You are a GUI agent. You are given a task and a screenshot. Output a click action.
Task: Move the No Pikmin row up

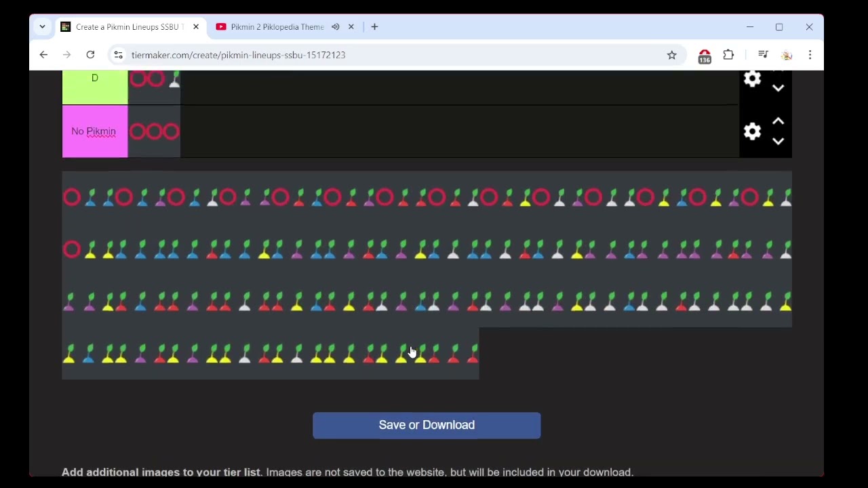pyautogui.click(x=778, y=121)
